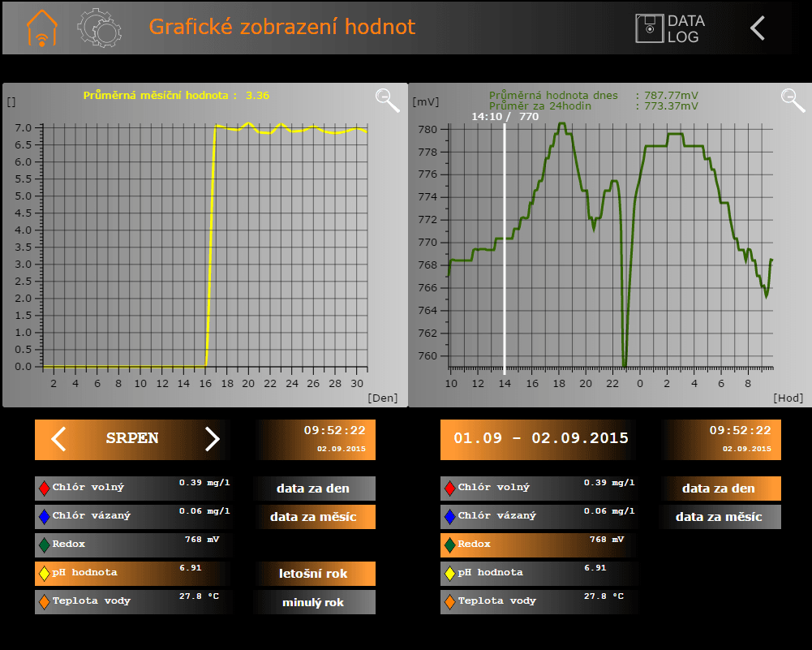This screenshot has height=650, width=812.
Task: Open settings with the gears icon
Action: tap(100, 28)
